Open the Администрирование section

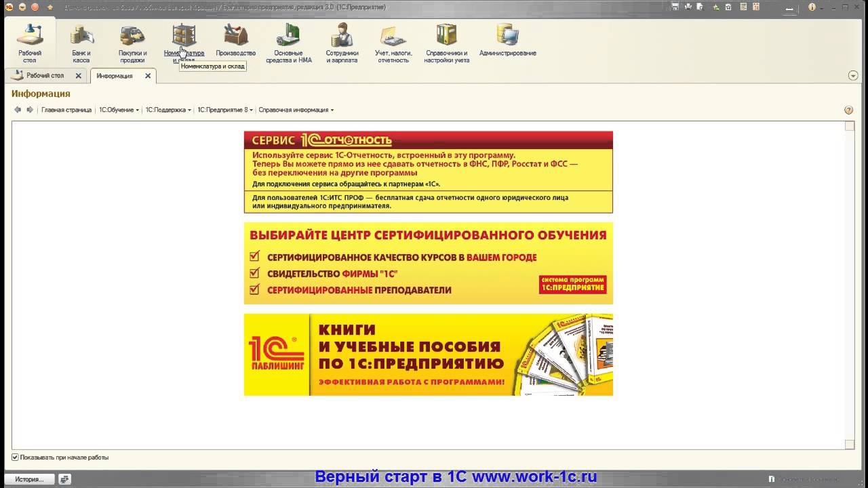[x=508, y=41]
